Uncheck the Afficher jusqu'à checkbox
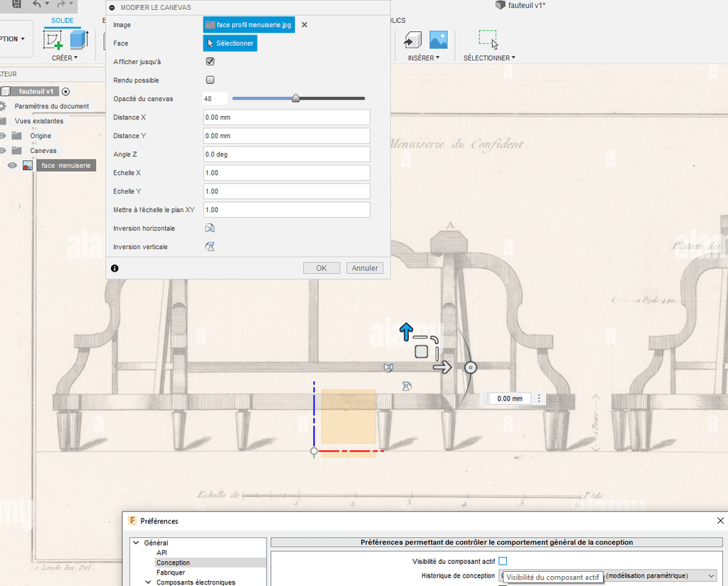The width and height of the screenshot is (728, 586). pyautogui.click(x=210, y=61)
